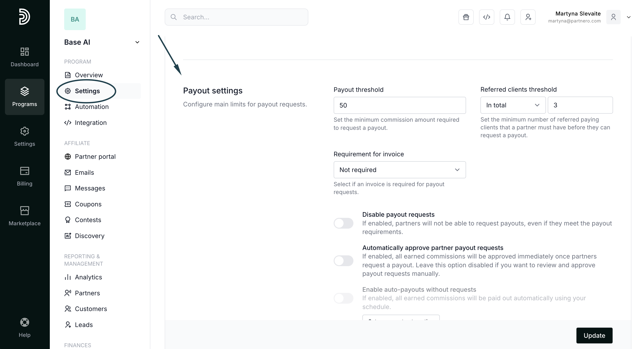The width and height of the screenshot is (644, 349).
Task: Enable automatically approve partner payout requests
Action: 343,261
